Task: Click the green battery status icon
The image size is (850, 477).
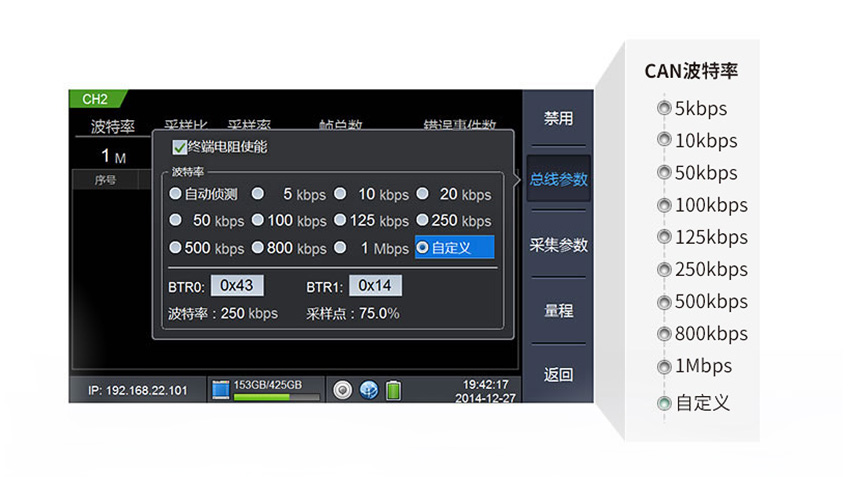Action: point(393,389)
